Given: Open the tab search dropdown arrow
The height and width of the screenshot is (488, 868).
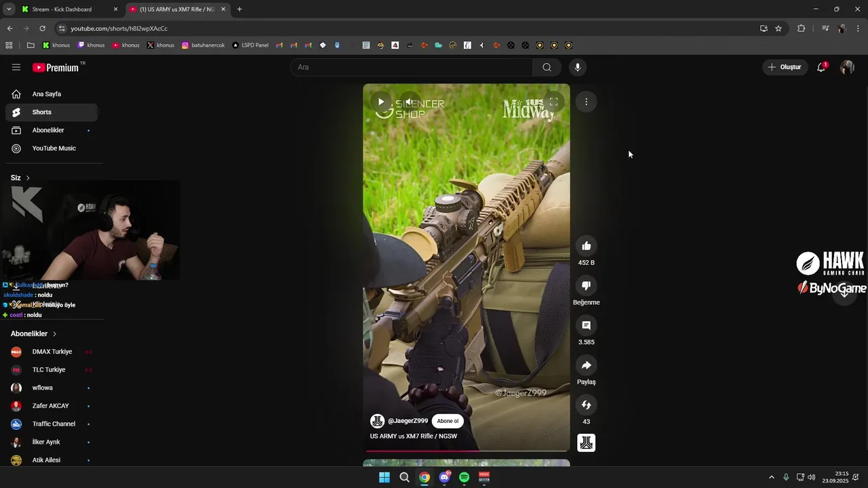Looking at the screenshot, I should coord(9,9).
